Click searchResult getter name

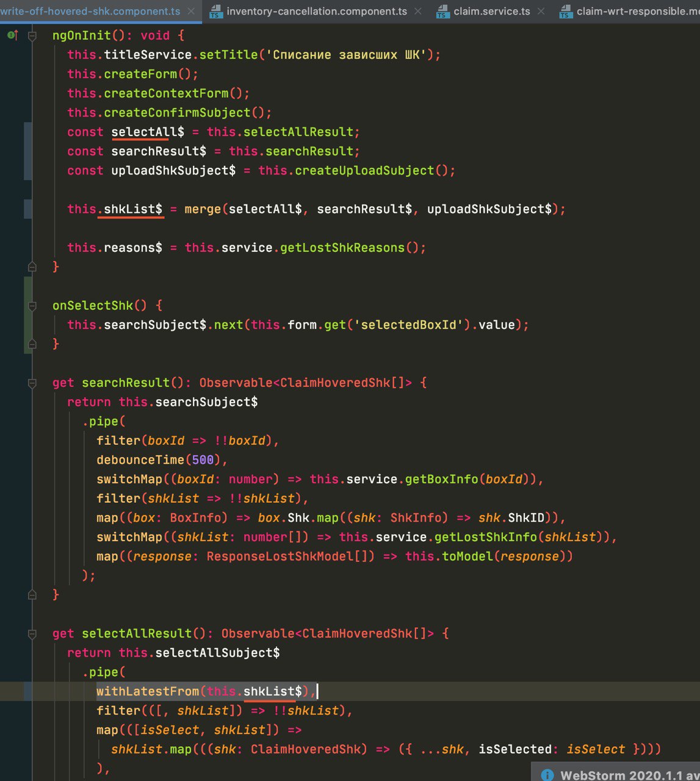coord(126,383)
